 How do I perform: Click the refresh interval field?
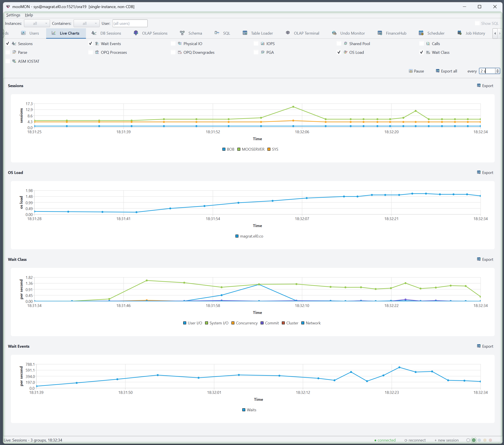pyautogui.click(x=487, y=71)
